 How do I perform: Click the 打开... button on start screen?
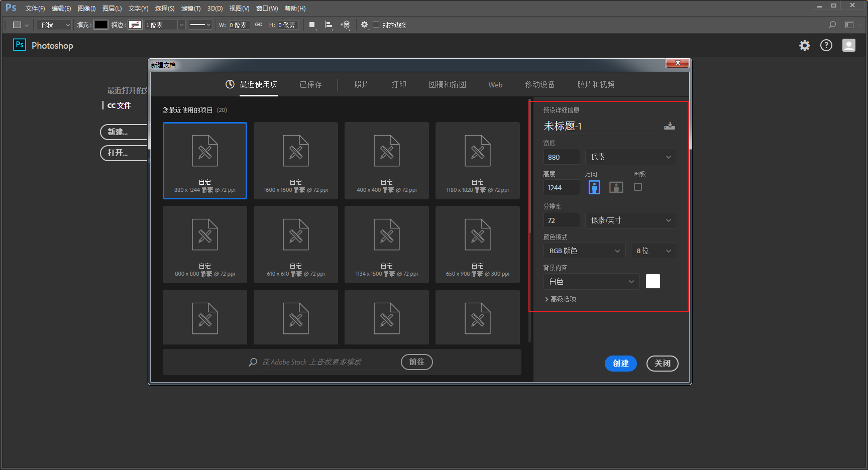(124, 153)
